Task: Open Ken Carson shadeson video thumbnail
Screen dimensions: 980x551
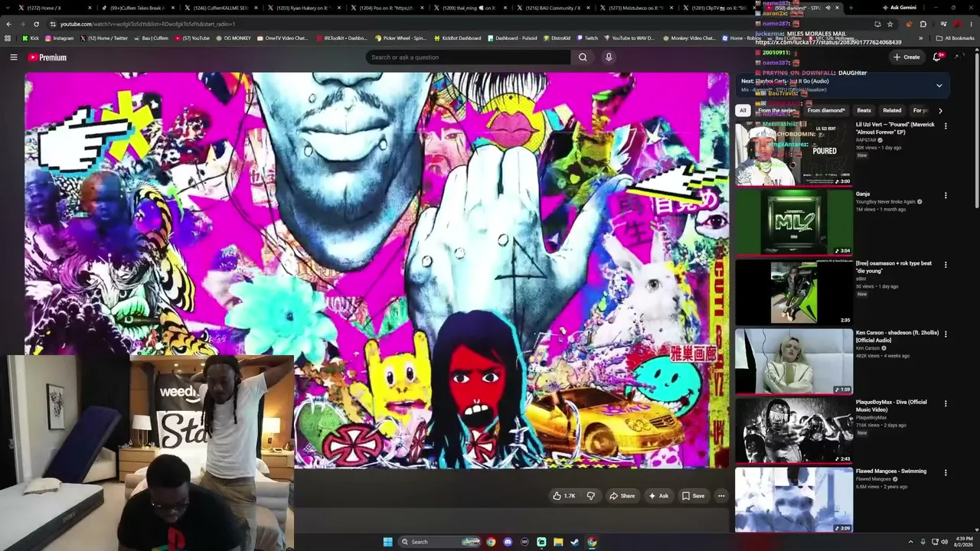Action: 794,361
